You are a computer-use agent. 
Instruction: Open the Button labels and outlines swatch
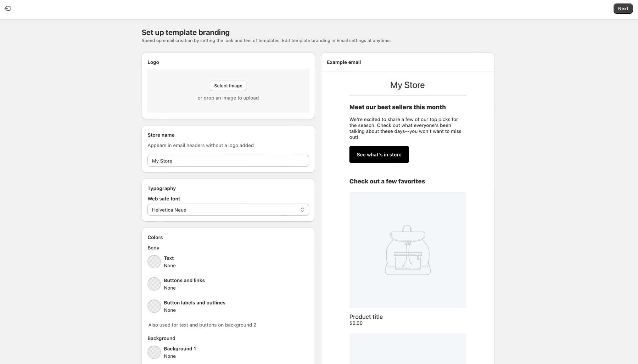pyautogui.click(x=154, y=306)
